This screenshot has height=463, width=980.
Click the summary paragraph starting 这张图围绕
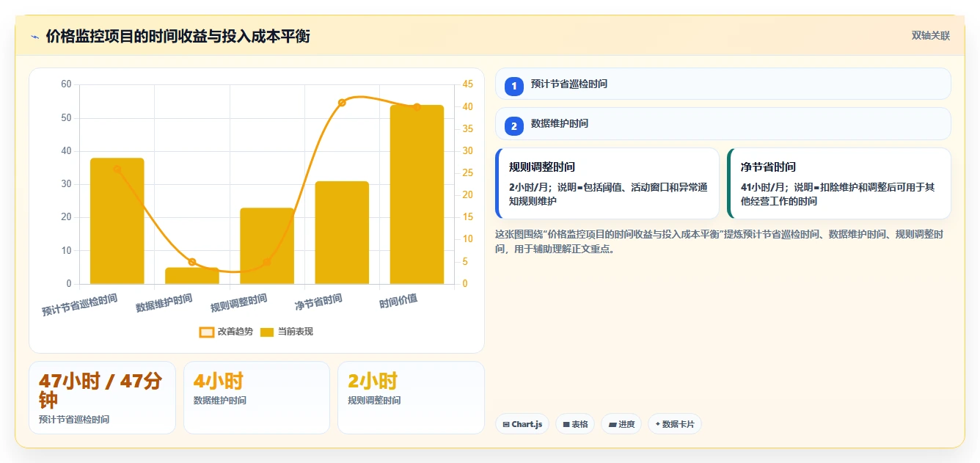[x=720, y=241]
